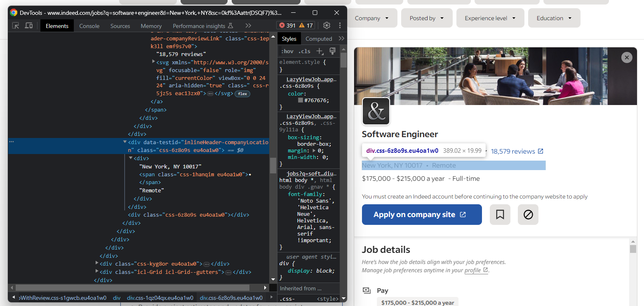Close job panel with X icon
The image size is (644, 306).
[626, 58]
